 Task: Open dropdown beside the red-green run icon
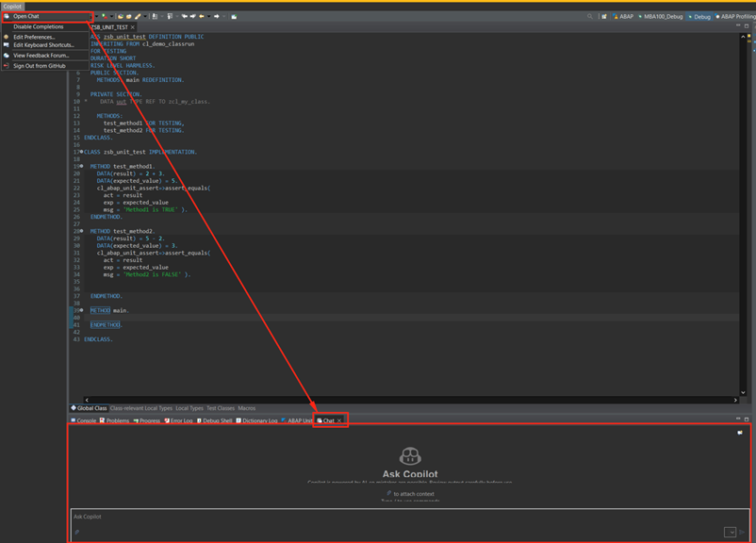coord(111,16)
